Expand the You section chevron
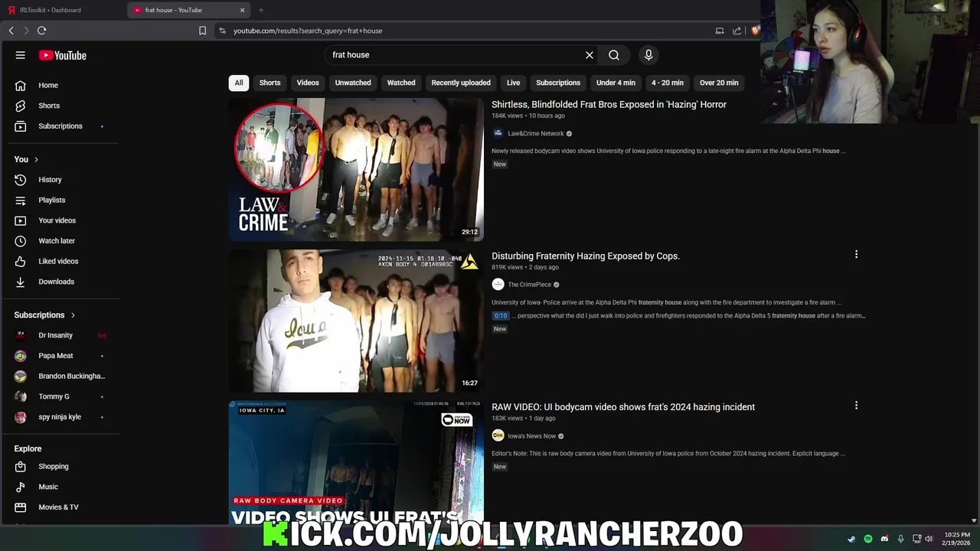Image resolution: width=980 pixels, height=551 pixels. point(36,159)
